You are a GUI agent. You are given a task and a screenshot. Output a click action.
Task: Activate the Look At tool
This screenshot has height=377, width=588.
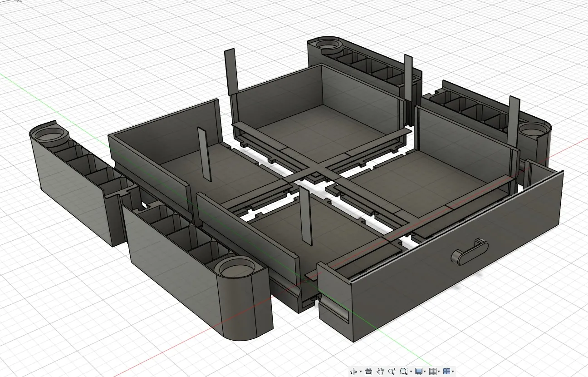click(x=368, y=371)
